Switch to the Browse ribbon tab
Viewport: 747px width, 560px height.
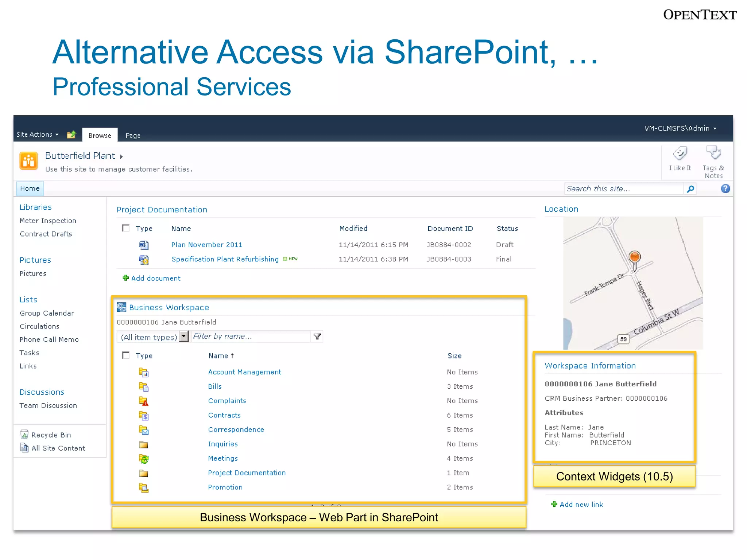(x=100, y=135)
